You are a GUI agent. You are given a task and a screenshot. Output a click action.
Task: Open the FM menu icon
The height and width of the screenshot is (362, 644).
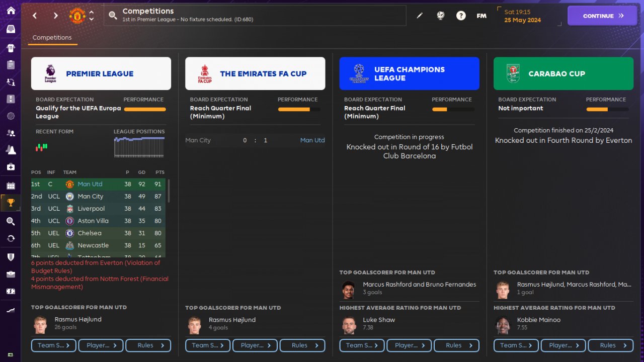(481, 16)
